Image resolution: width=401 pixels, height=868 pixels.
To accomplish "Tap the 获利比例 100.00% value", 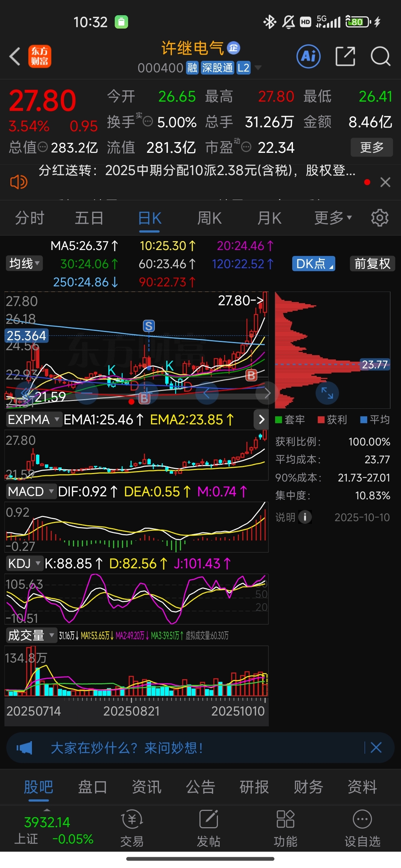I will pos(369,441).
